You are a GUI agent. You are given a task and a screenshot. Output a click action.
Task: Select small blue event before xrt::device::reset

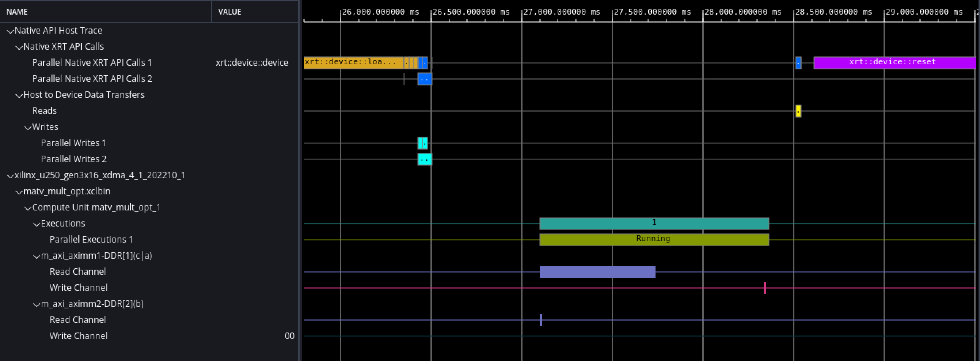[798, 63]
